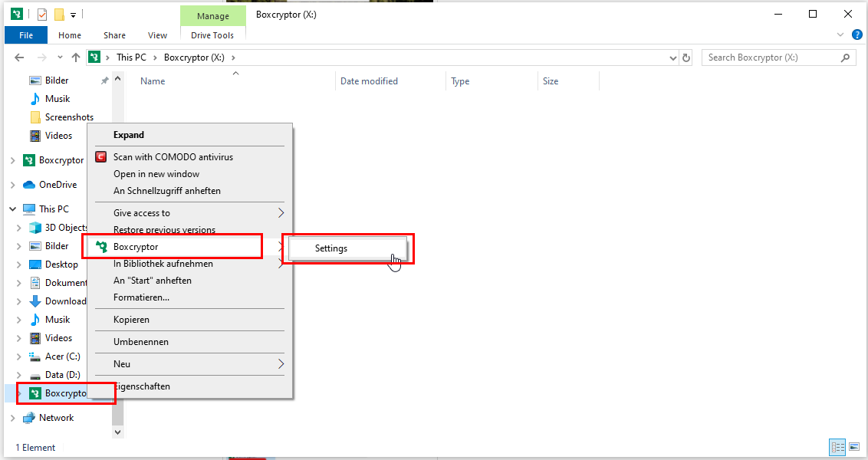Open the address bar history dropdown
The image size is (868, 460).
click(673, 58)
